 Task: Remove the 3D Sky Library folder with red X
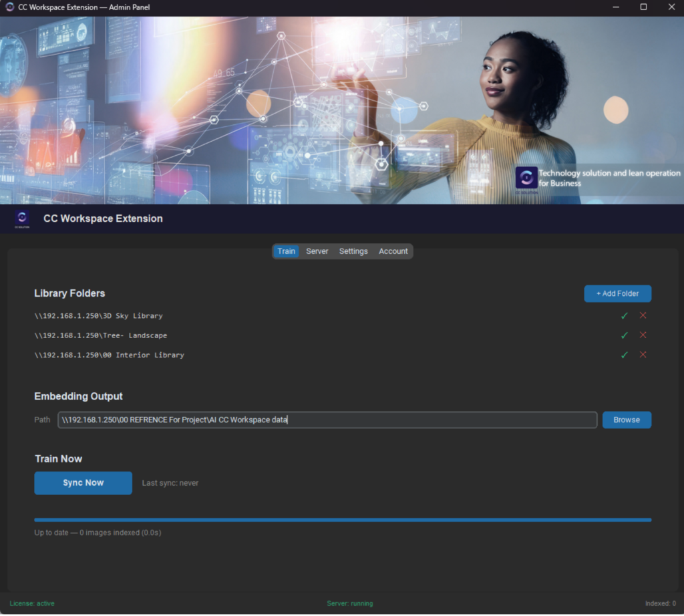point(643,315)
